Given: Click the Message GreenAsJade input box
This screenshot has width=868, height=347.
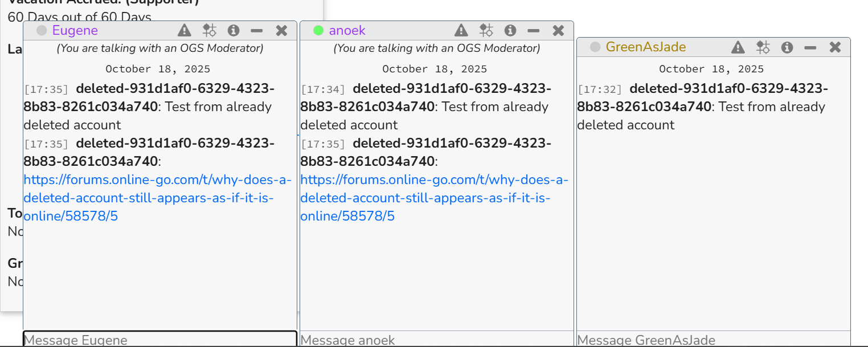Looking at the screenshot, I should pos(713,340).
